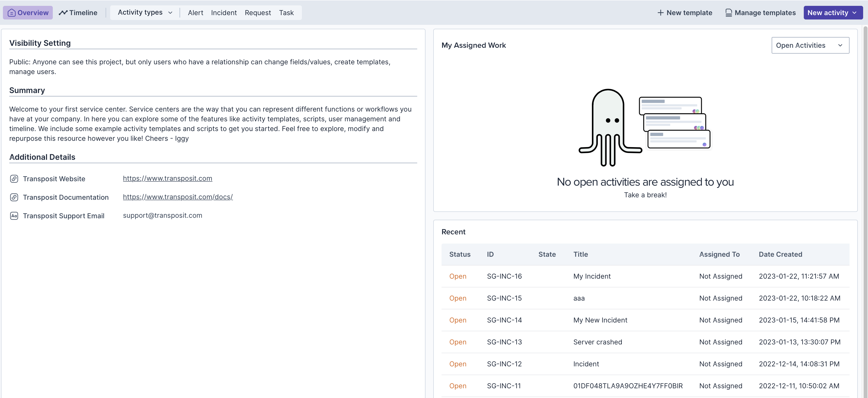The height and width of the screenshot is (398, 868).
Task: Click the Manage templates stack icon
Action: coord(729,13)
